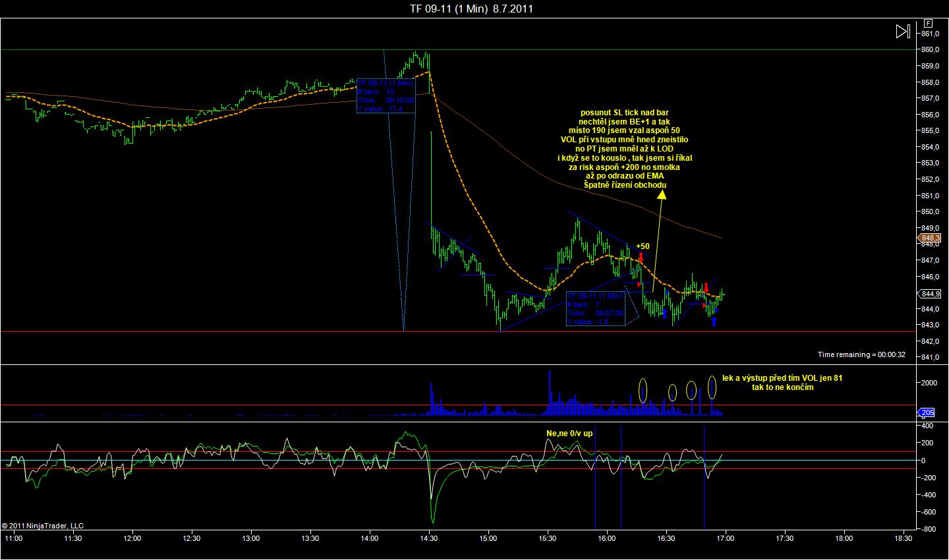This screenshot has height=560, width=949.
Task: Click the 860,0 price axis label
Action: tap(930, 49)
